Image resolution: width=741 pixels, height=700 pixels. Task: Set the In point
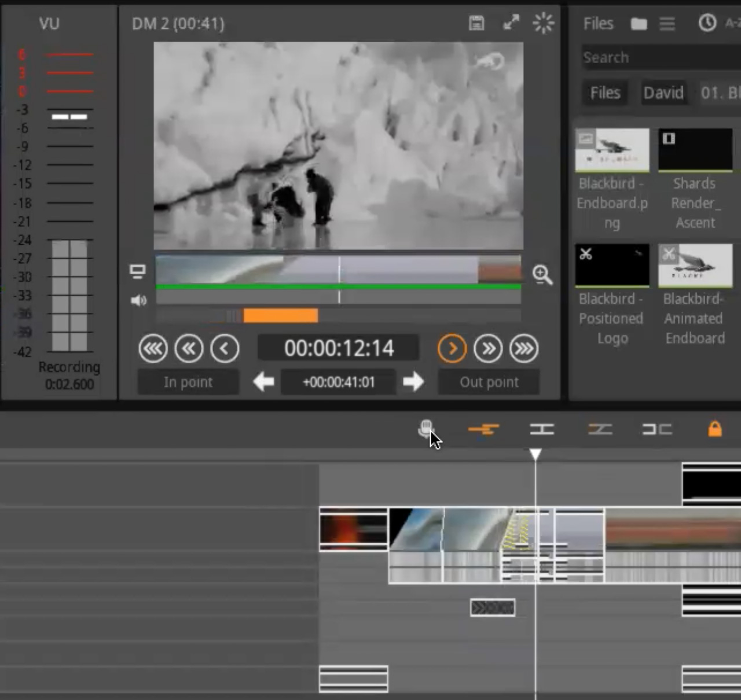click(188, 382)
